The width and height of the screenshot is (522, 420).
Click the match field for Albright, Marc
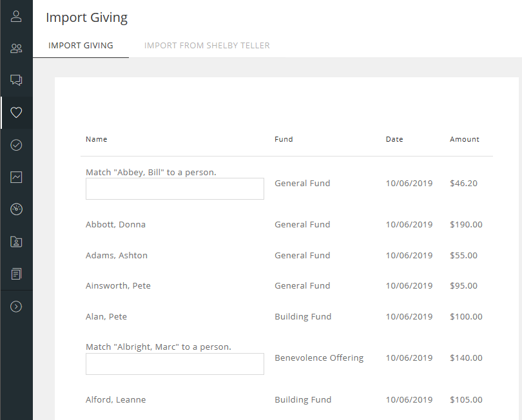(x=175, y=364)
